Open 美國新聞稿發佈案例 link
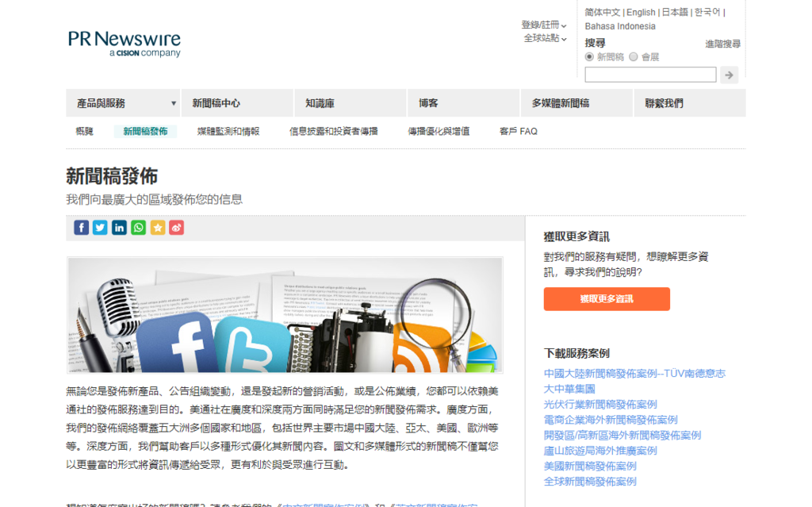The height and width of the screenshot is (507, 812). click(x=590, y=467)
